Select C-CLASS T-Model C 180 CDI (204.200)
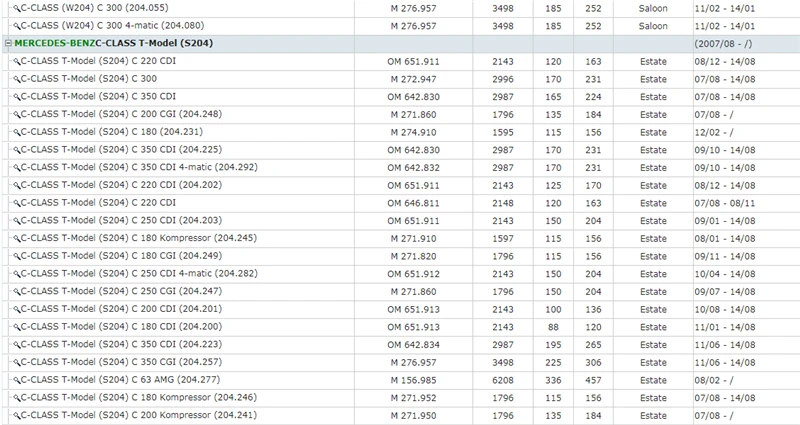800x425 pixels. pyautogui.click(x=121, y=327)
